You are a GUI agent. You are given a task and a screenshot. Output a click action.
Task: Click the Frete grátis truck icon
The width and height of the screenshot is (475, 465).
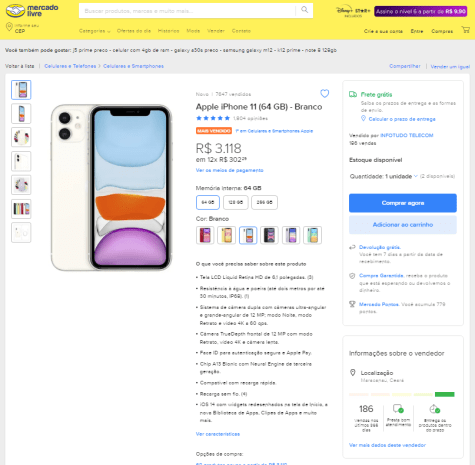[x=353, y=94]
